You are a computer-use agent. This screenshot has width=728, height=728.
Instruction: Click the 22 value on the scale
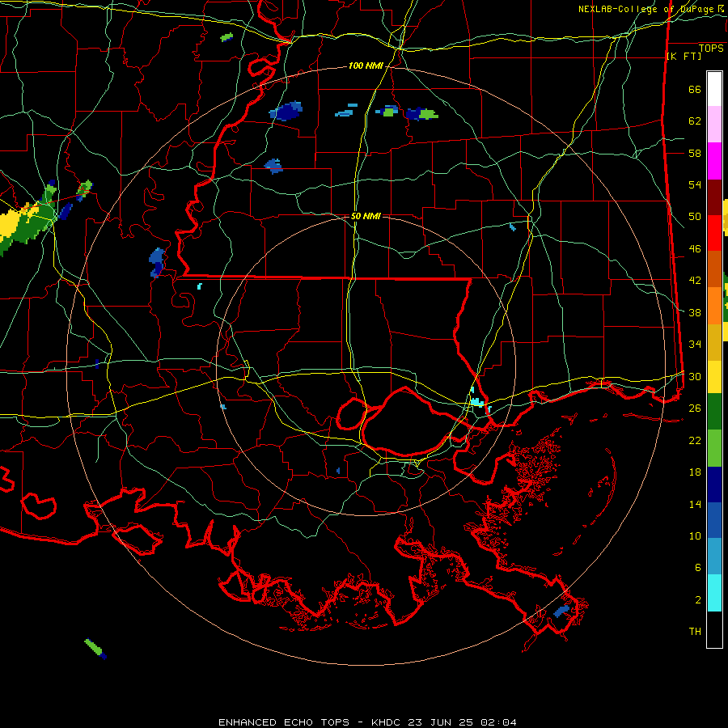(695, 440)
